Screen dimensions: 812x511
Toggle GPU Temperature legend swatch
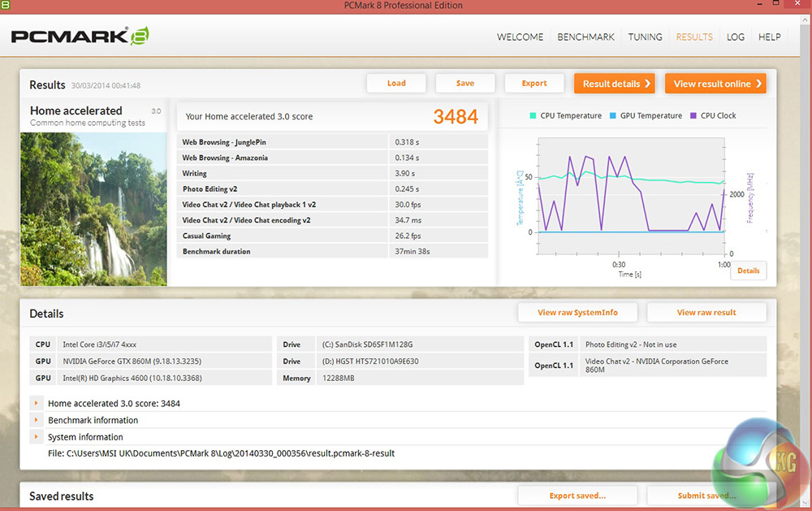(x=612, y=116)
